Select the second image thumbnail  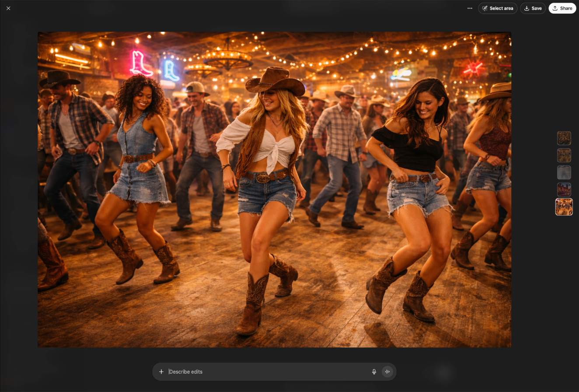564,155
